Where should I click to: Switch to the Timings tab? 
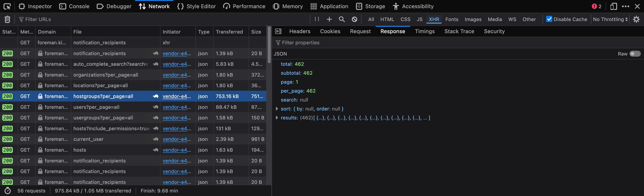pos(425,31)
